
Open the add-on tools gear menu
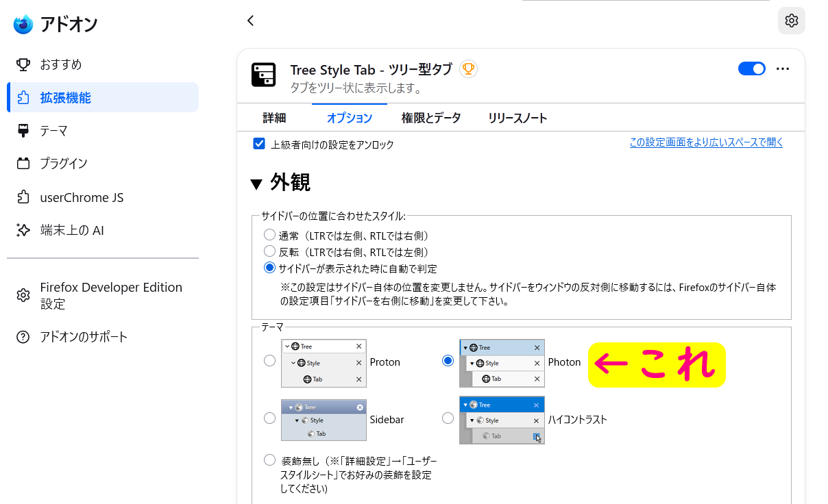coord(792,21)
